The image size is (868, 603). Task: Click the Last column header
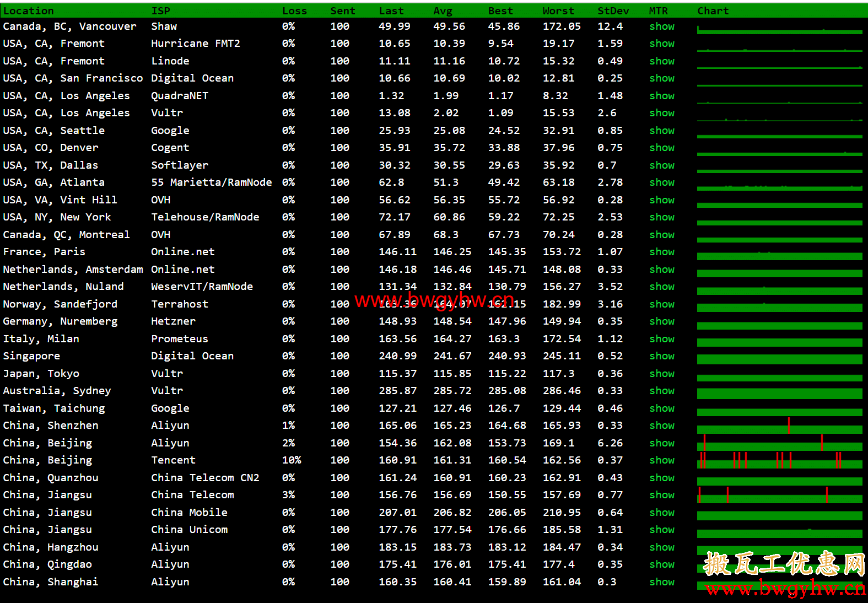(x=391, y=11)
